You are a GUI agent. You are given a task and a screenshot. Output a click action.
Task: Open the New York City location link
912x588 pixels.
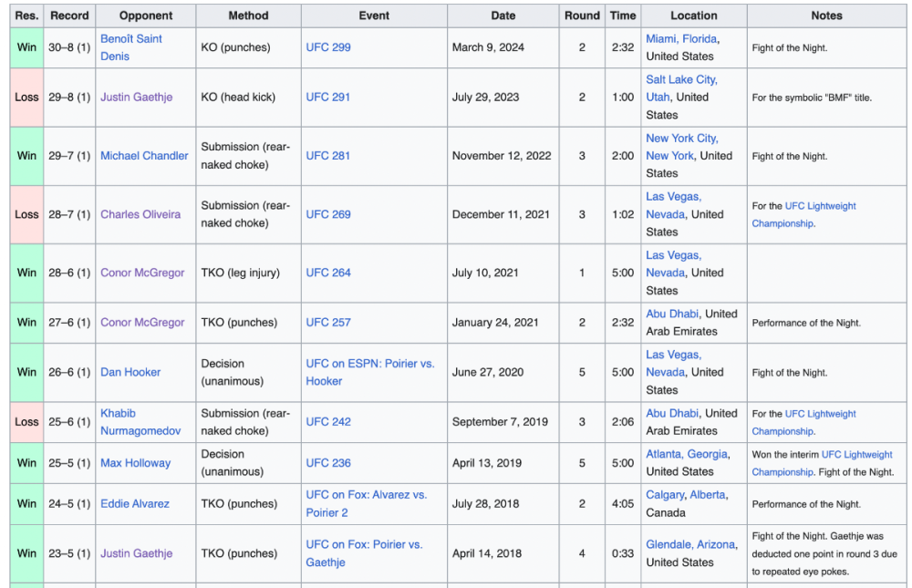682,138
